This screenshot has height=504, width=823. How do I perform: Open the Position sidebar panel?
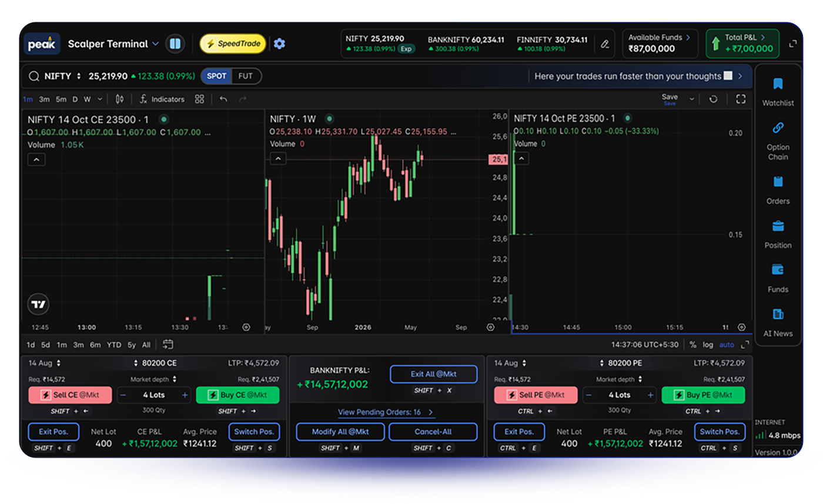click(x=778, y=234)
